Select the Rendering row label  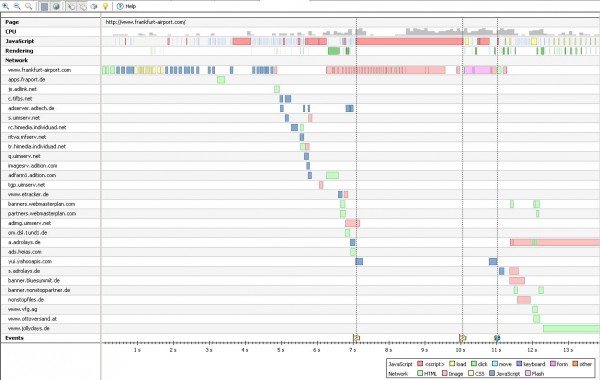pos(19,51)
